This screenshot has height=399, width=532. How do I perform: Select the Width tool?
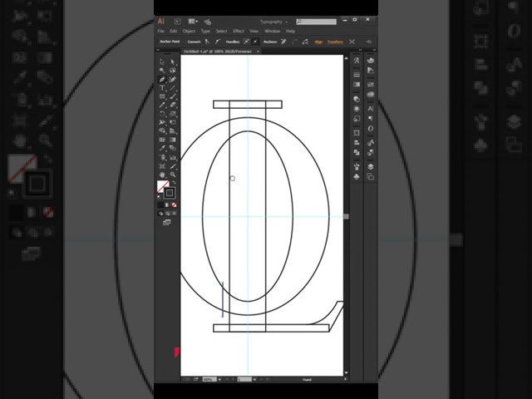coord(162,122)
